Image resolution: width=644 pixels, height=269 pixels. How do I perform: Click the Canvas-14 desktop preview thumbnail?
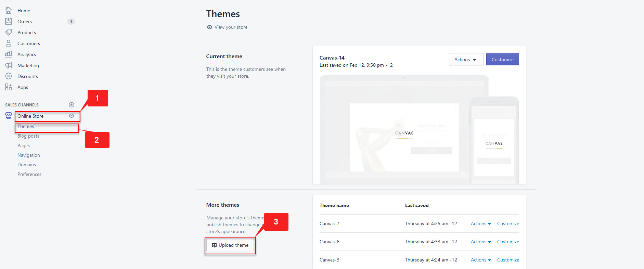point(404,129)
